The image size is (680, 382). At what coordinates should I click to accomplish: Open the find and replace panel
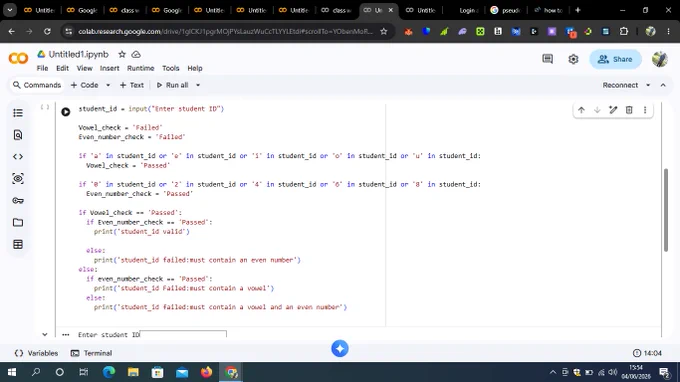pos(18,135)
